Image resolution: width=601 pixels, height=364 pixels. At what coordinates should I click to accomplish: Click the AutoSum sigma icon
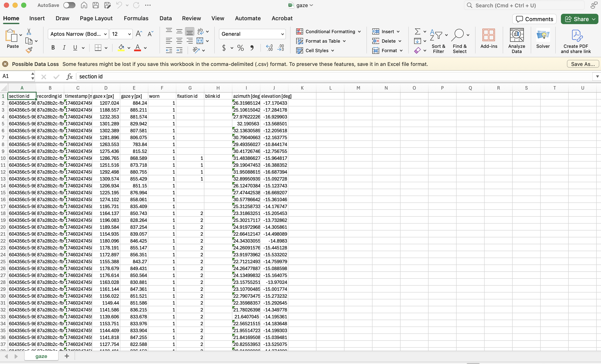(417, 31)
